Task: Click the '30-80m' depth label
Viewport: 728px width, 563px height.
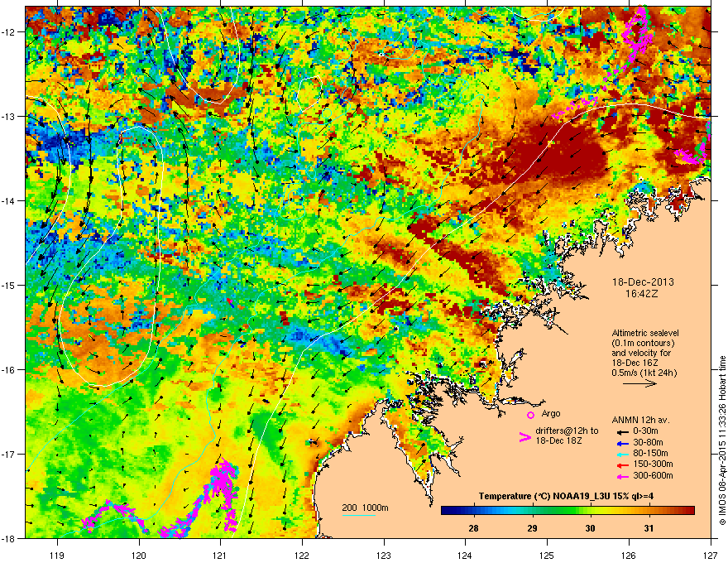Action: [x=648, y=443]
